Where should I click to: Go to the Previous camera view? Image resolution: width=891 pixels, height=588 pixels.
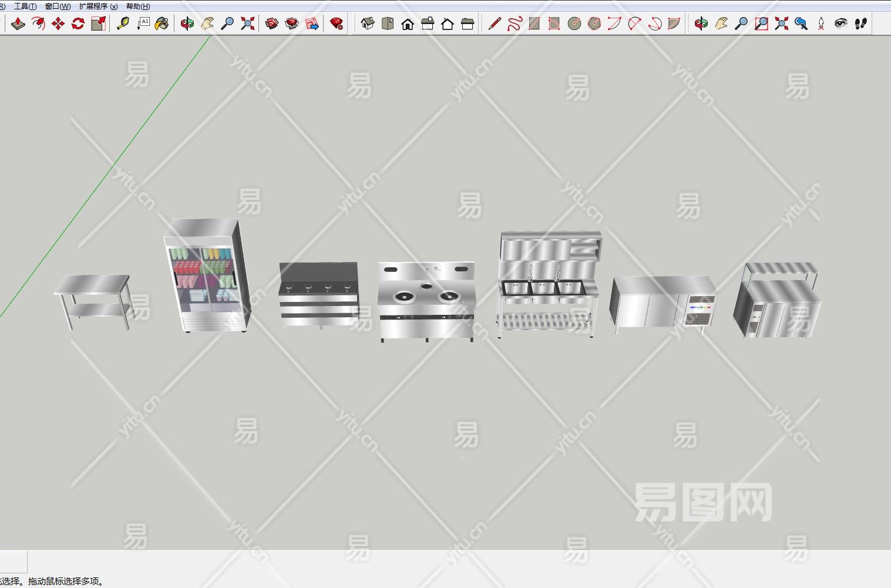click(x=801, y=23)
